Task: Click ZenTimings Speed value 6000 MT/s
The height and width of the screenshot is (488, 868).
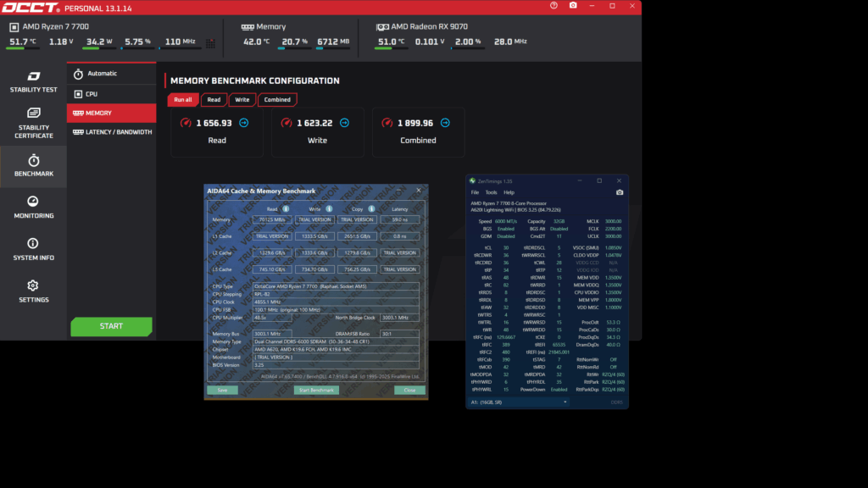Action: click(505, 221)
